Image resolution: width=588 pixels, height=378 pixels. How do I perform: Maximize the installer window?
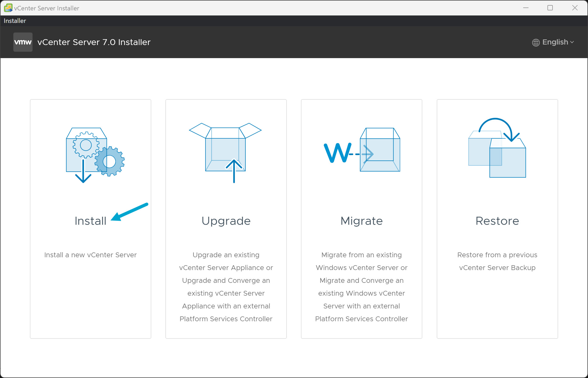tap(550, 8)
